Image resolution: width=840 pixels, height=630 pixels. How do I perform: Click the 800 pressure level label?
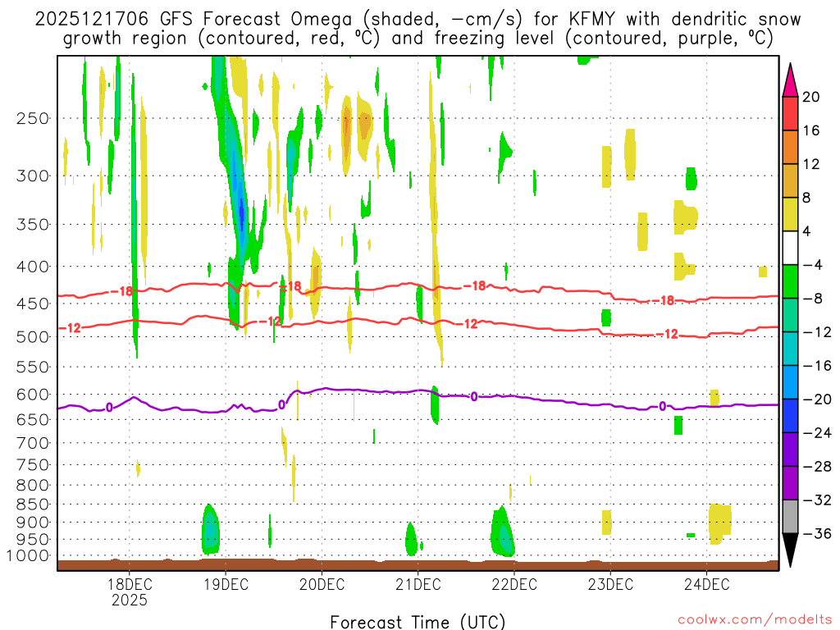32,486
